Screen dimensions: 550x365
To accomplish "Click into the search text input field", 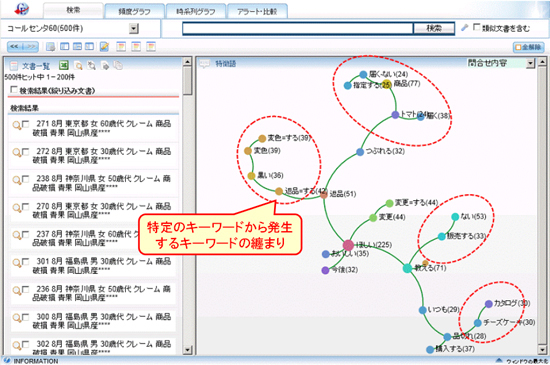I will tap(297, 28).
